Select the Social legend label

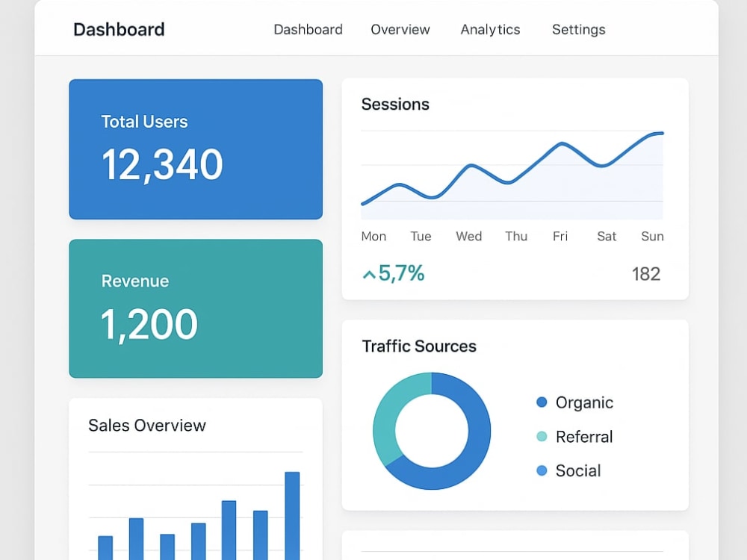tap(578, 471)
